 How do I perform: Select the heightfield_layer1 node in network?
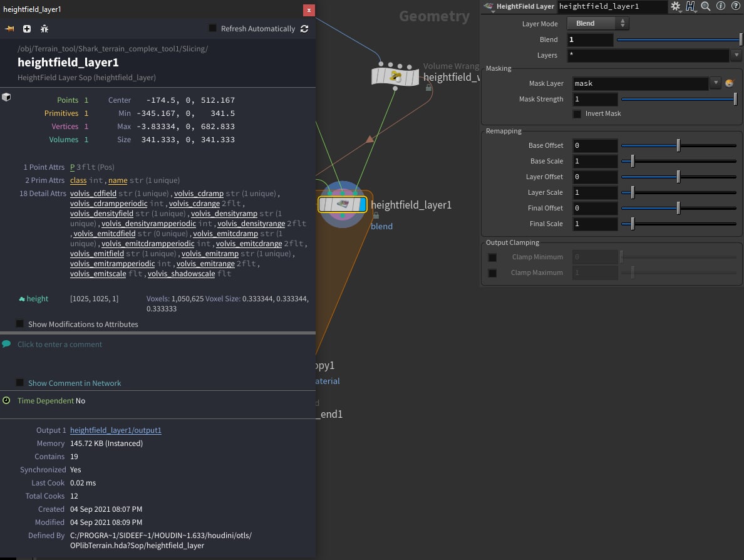(x=343, y=205)
